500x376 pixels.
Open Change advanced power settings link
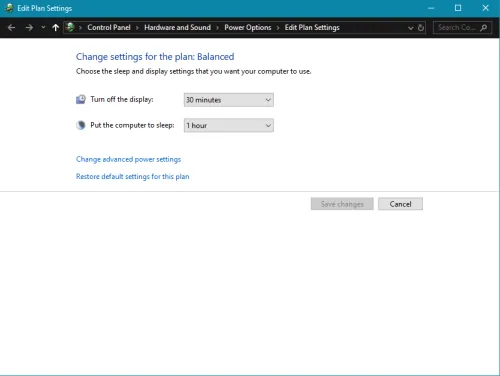coord(128,159)
